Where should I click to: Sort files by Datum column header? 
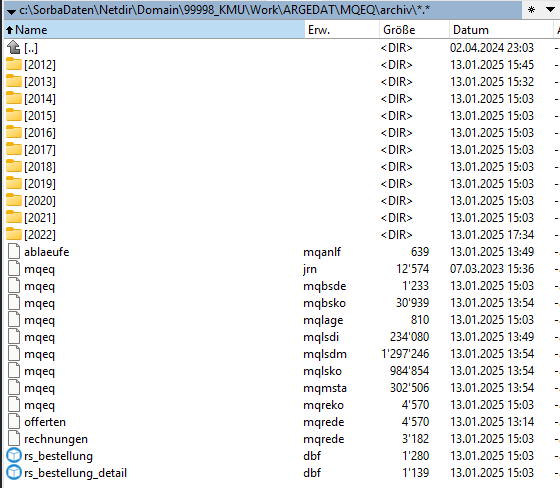click(501, 30)
